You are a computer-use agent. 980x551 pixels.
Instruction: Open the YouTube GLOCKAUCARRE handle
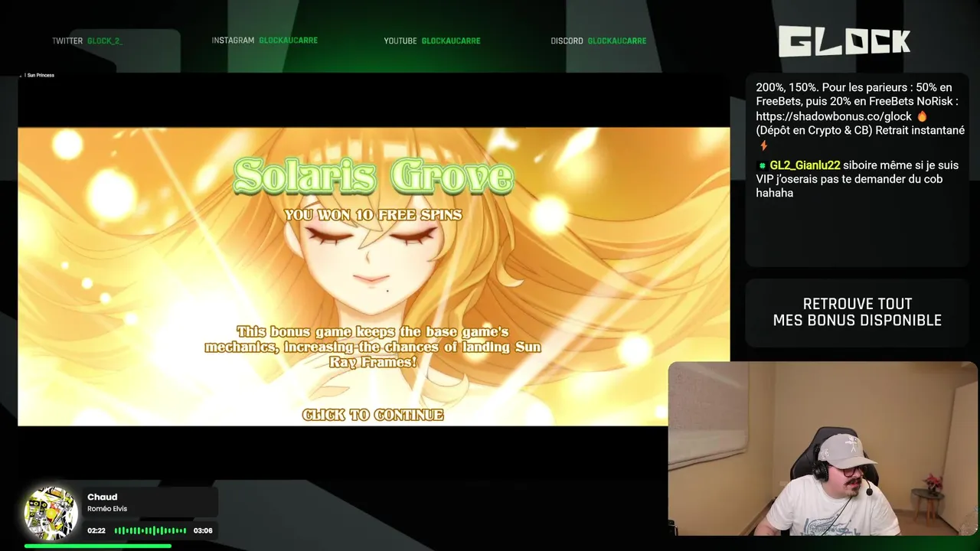[451, 41]
